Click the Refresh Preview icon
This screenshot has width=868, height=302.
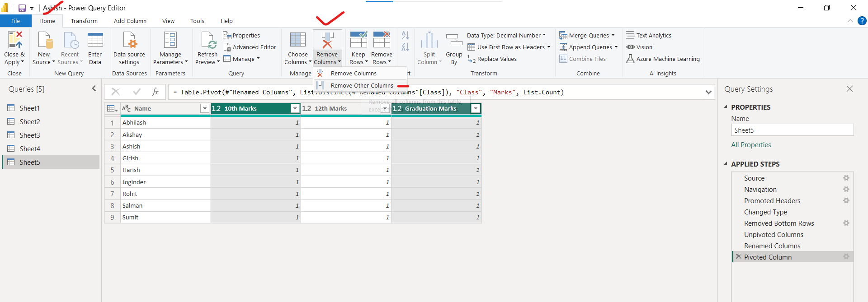208,40
